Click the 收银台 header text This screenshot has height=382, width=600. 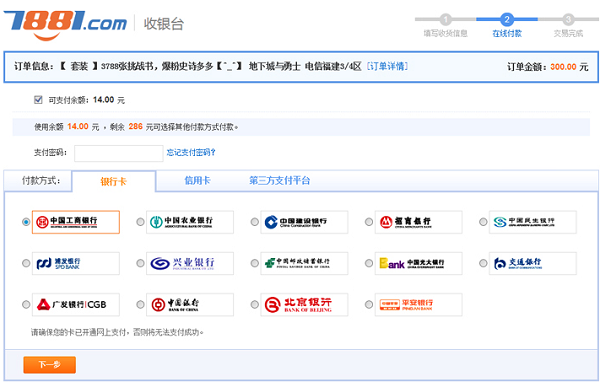coord(164,24)
